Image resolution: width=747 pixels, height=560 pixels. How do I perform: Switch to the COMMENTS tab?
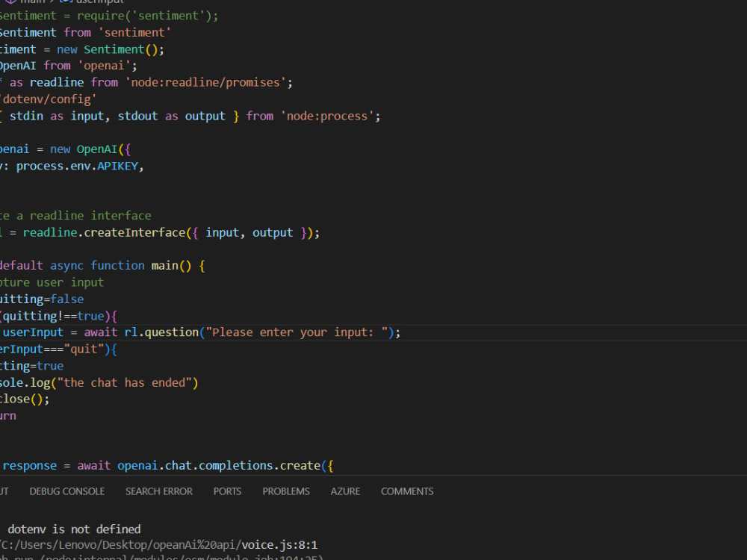pos(407,491)
